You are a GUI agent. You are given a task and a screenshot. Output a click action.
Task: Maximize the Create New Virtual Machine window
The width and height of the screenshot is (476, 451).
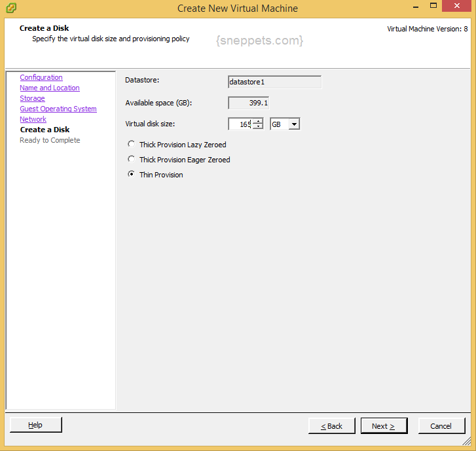tap(433, 6)
